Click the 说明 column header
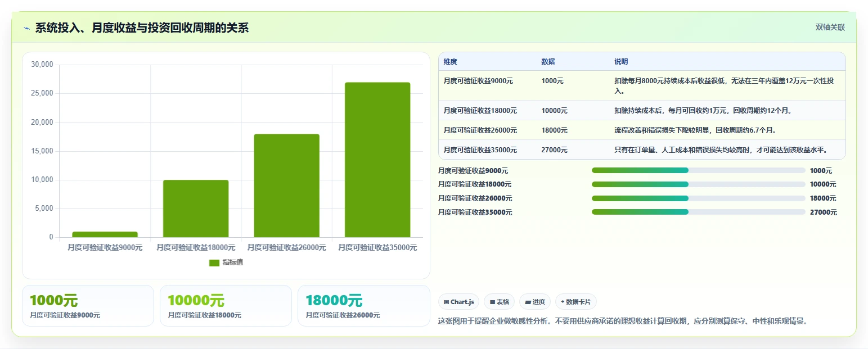This screenshot has width=868, height=349. click(x=621, y=62)
